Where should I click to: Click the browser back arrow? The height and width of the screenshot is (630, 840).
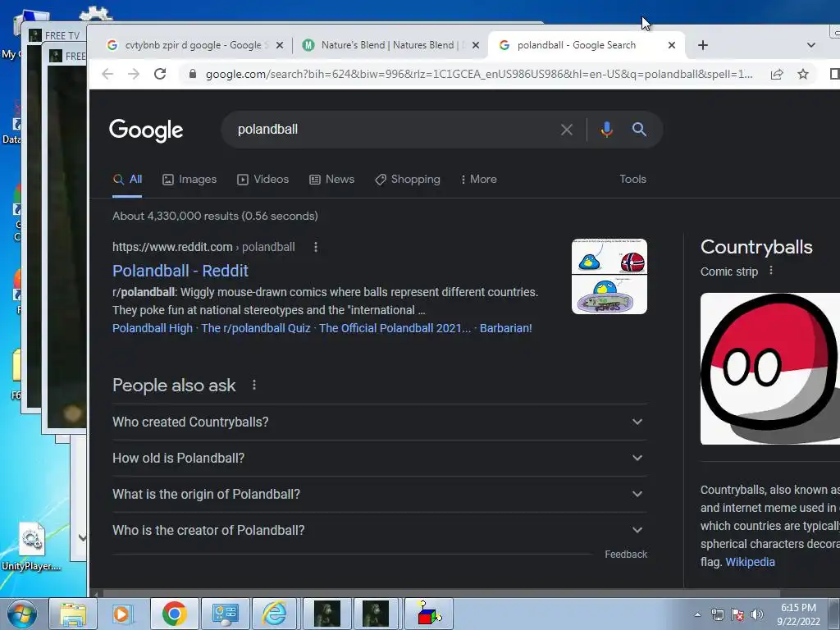107,74
